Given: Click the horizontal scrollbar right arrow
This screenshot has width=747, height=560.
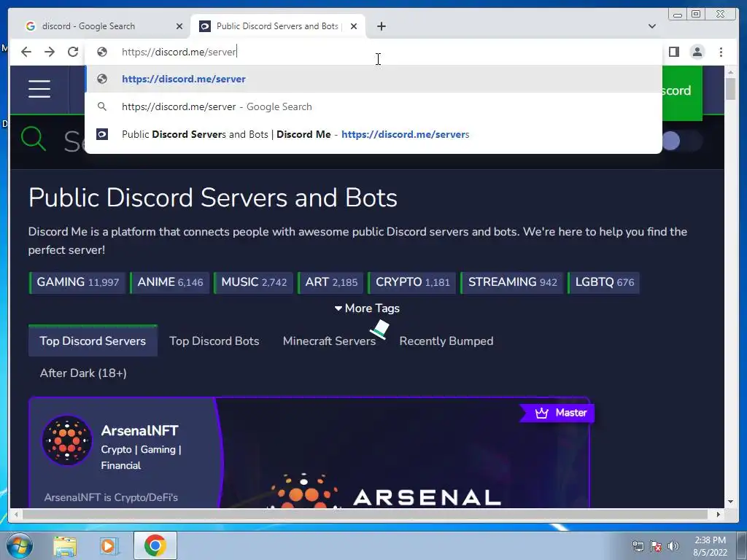Looking at the screenshot, I should [x=719, y=514].
